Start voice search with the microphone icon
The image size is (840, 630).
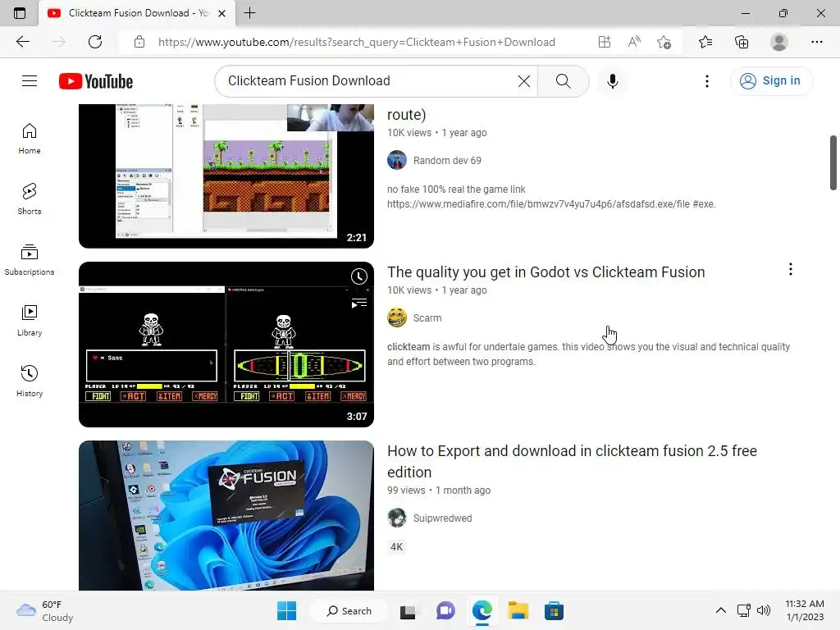[612, 81]
